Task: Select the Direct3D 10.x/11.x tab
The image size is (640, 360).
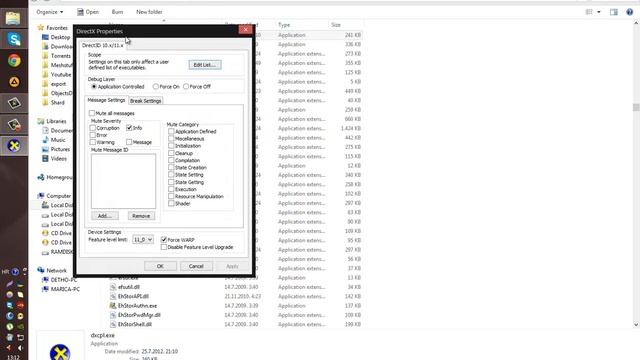Action: coord(102,45)
